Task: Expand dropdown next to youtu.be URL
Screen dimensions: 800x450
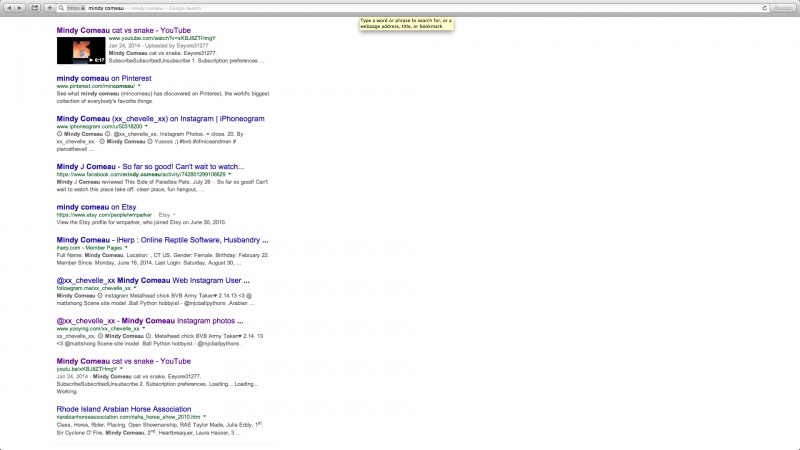Action: pos(121,368)
